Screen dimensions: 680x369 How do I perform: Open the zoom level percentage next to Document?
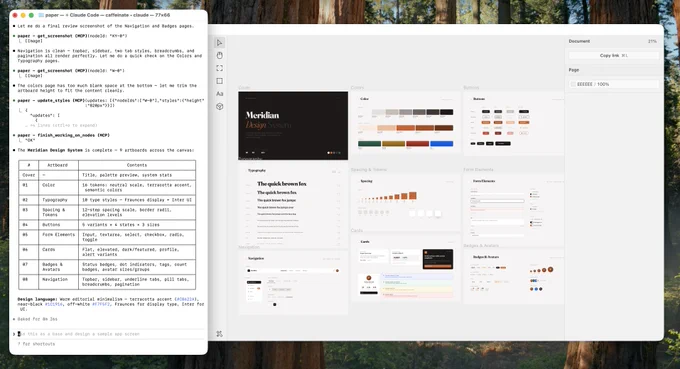point(652,41)
